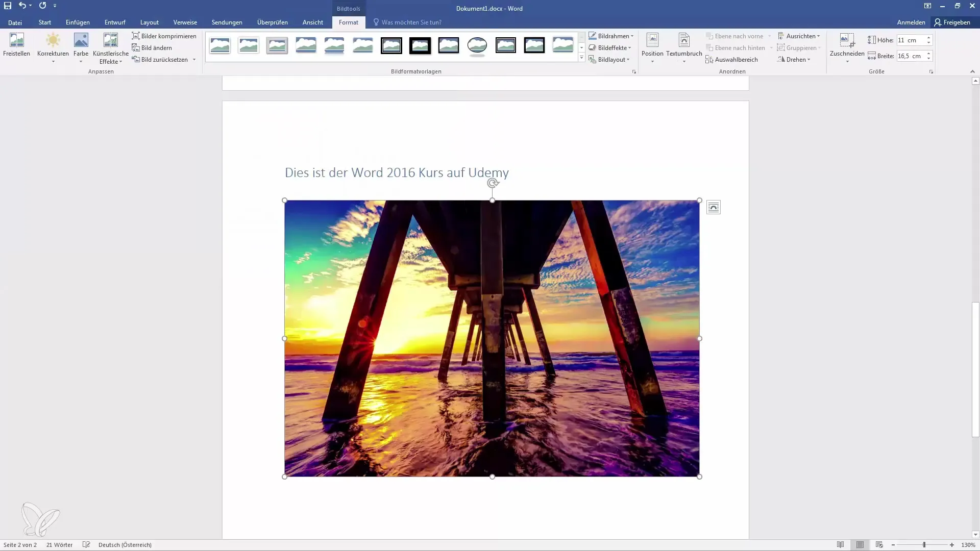Switch to web layout view icon
Image resolution: width=980 pixels, height=551 pixels.
(879, 545)
